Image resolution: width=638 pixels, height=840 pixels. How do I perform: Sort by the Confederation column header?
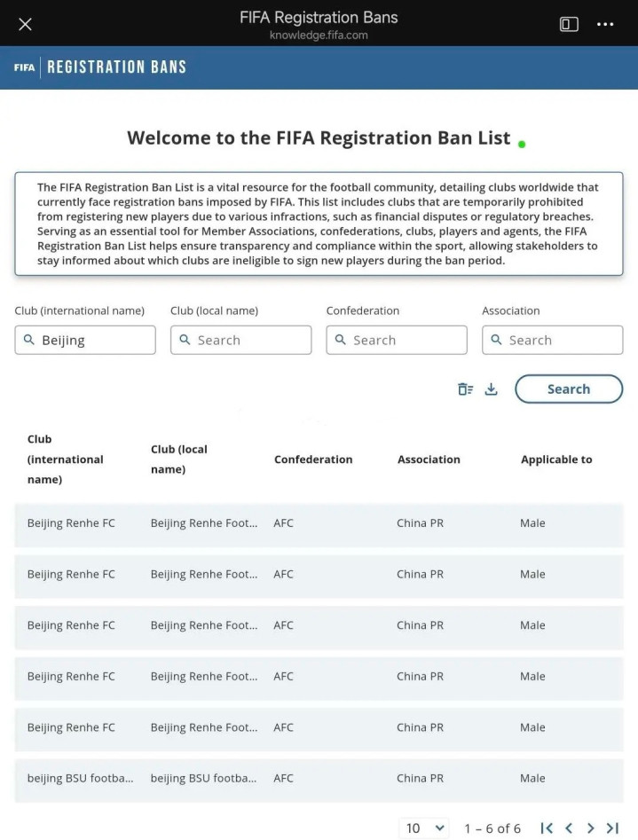(x=313, y=459)
